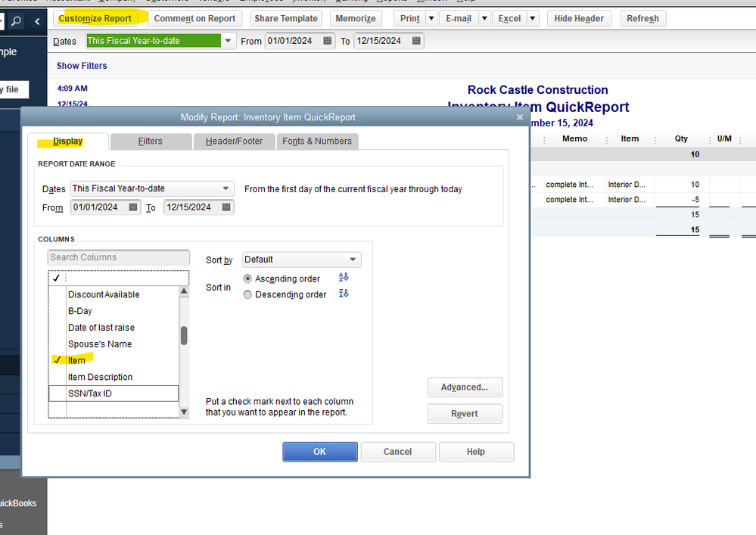Open calendar for the toolbar To date
Image resolution: width=756 pixels, height=535 pixels.
click(x=416, y=41)
